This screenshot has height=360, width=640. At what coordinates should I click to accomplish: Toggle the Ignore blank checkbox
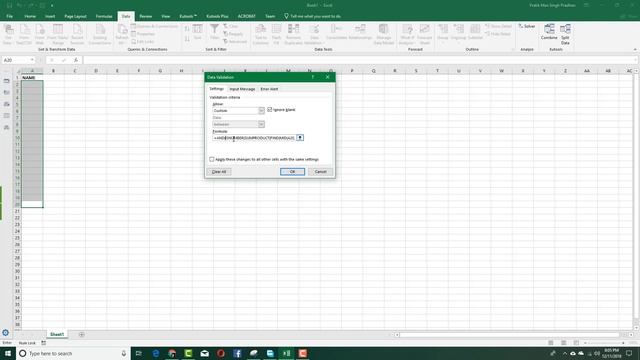[x=270, y=110]
